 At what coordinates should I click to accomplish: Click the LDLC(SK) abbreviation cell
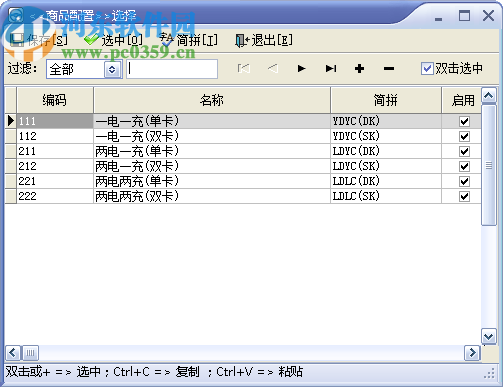click(x=386, y=196)
